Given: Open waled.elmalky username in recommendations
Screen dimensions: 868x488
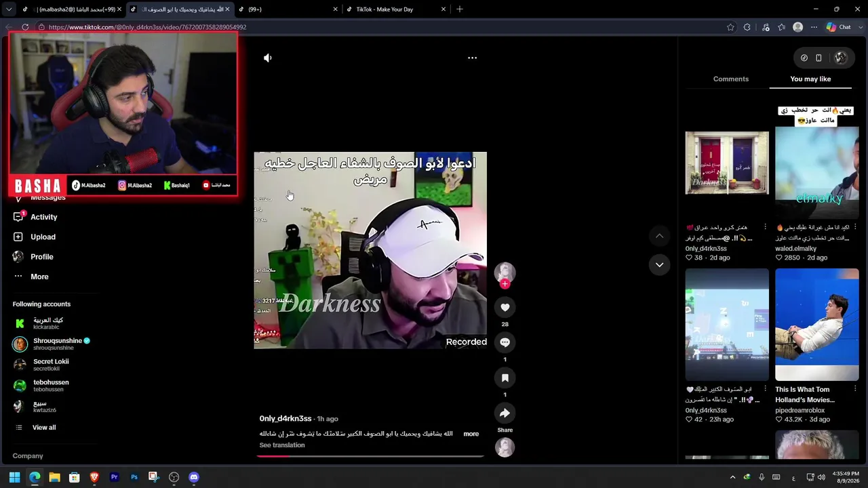Looking at the screenshot, I should click(796, 249).
